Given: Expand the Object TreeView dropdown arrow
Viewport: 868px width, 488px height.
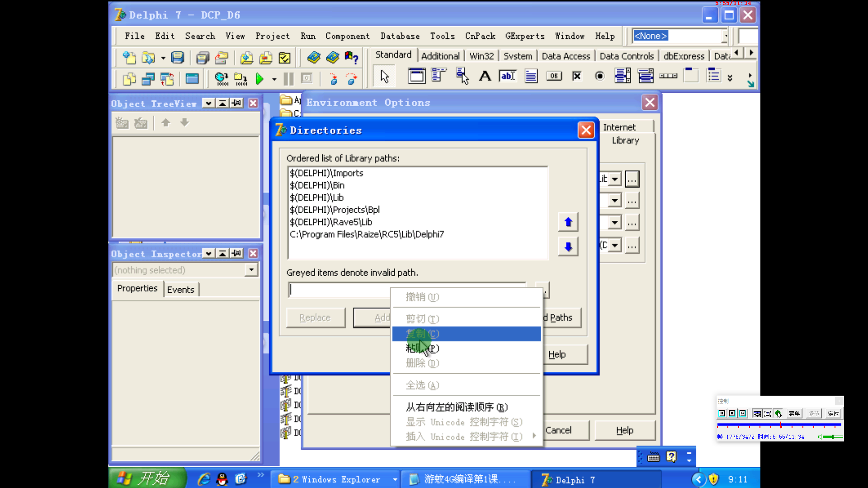Looking at the screenshot, I should (x=208, y=103).
